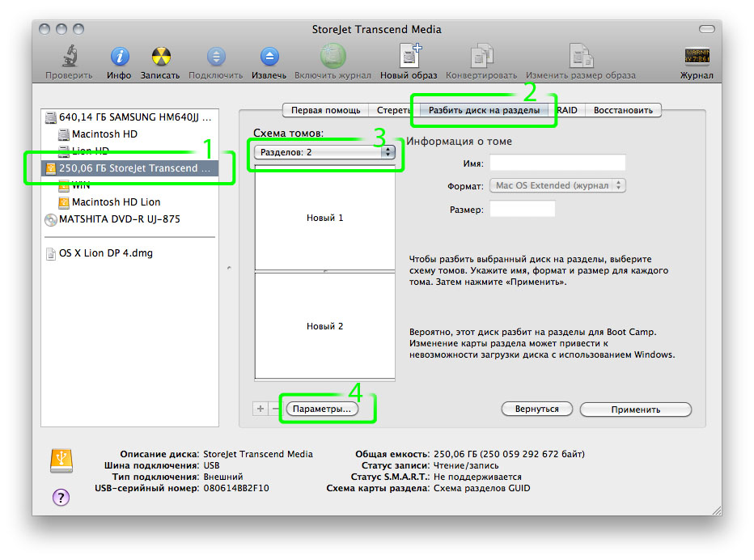Click the Конвертировать toolbar icon
Image resolution: width=754 pixels, height=560 pixels.
483,58
